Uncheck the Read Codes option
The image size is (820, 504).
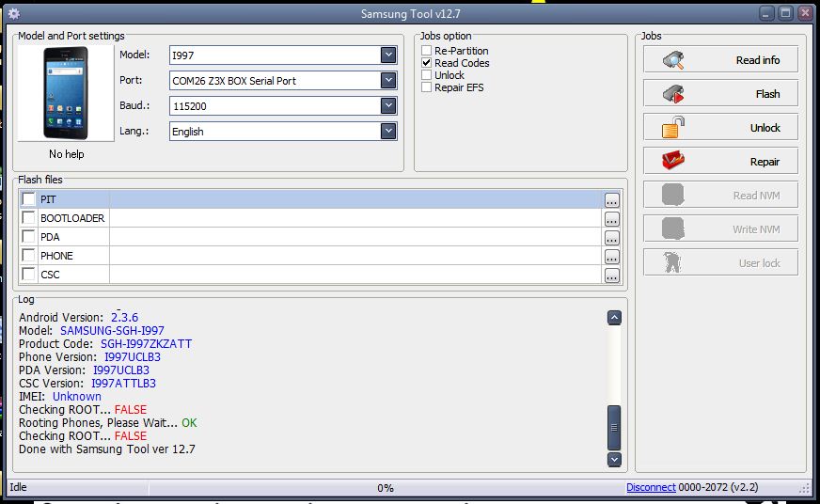tap(427, 63)
